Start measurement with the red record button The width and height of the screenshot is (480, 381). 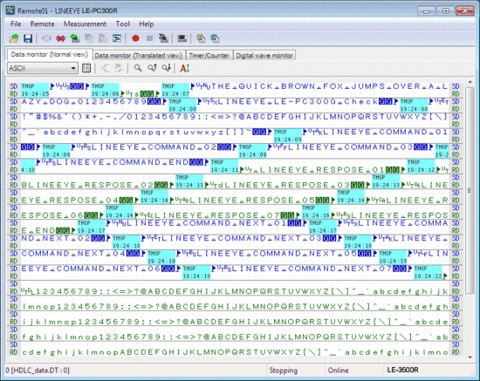coord(135,38)
